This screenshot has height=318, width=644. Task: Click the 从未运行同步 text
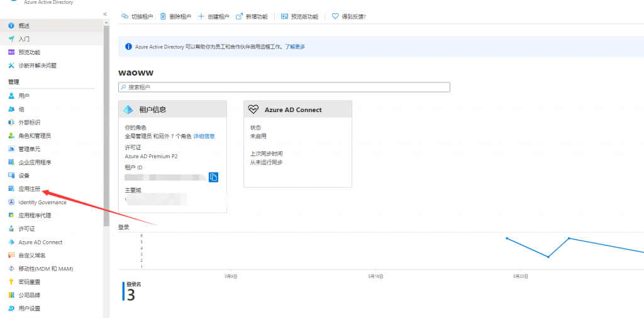click(266, 162)
